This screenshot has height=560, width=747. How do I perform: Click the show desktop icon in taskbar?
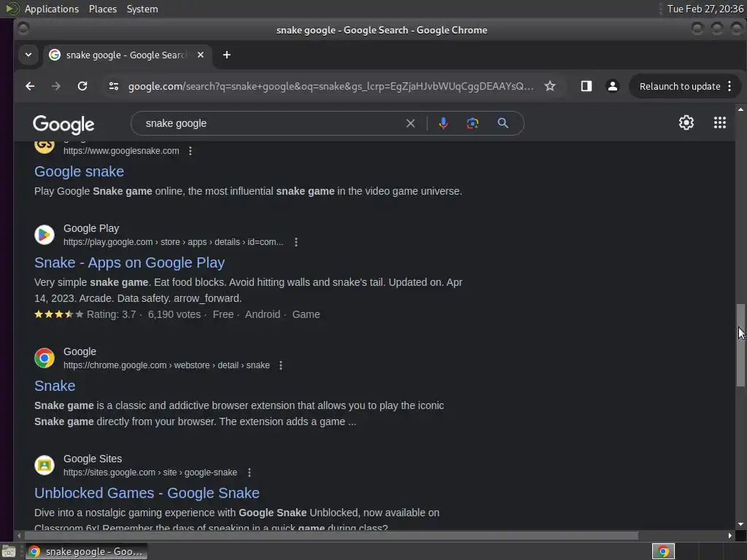[x=9, y=551]
